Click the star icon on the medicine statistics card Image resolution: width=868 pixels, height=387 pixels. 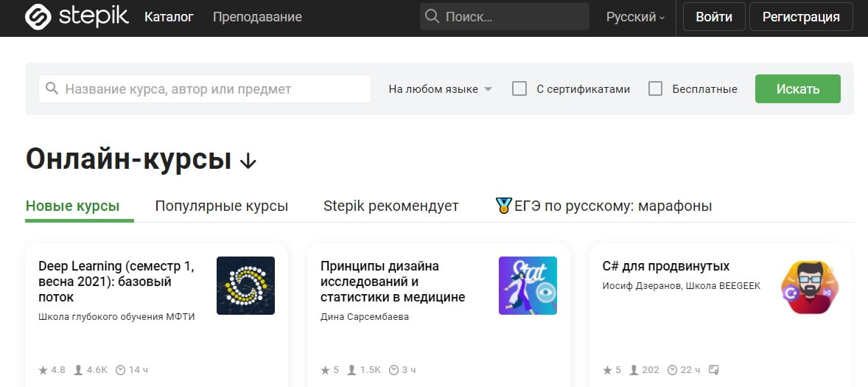pyautogui.click(x=326, y=370)
